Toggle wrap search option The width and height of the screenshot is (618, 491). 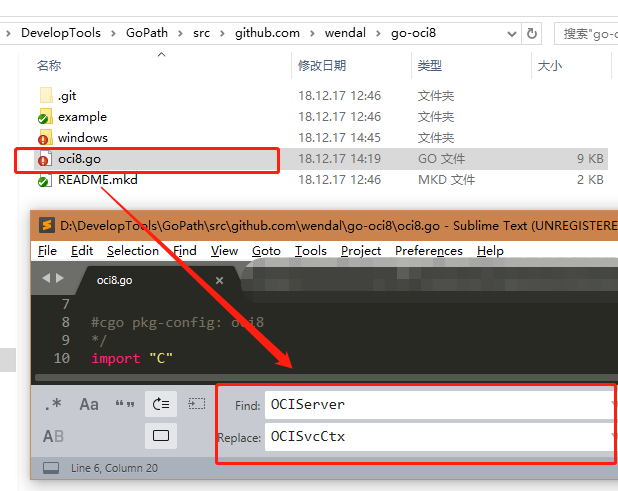pyautogui.click(x=161, y=404)
